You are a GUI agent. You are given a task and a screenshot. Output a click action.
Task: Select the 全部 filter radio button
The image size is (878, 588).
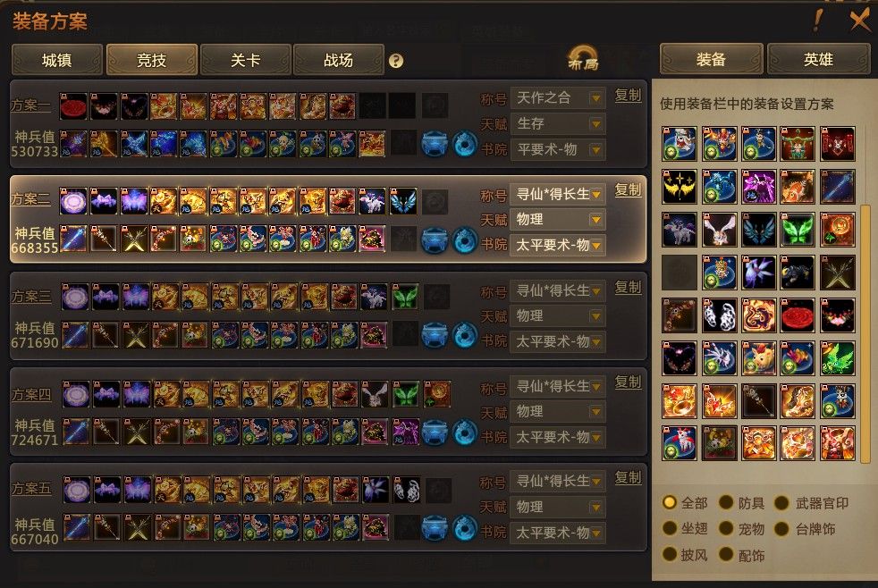[x=669, y=502]
